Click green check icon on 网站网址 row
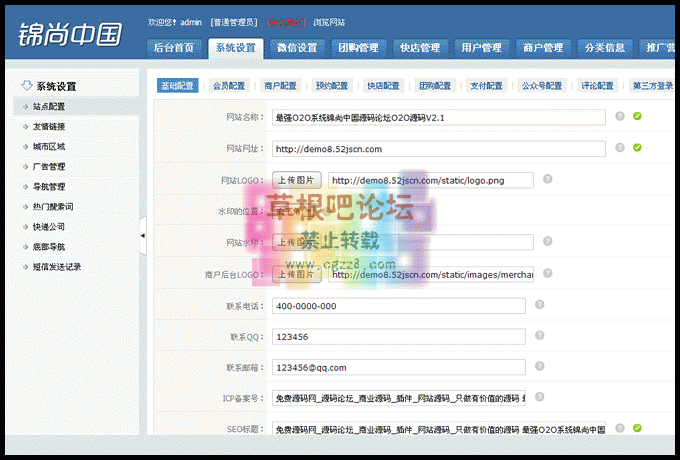The image size is (680, 460). coord(637,148)
